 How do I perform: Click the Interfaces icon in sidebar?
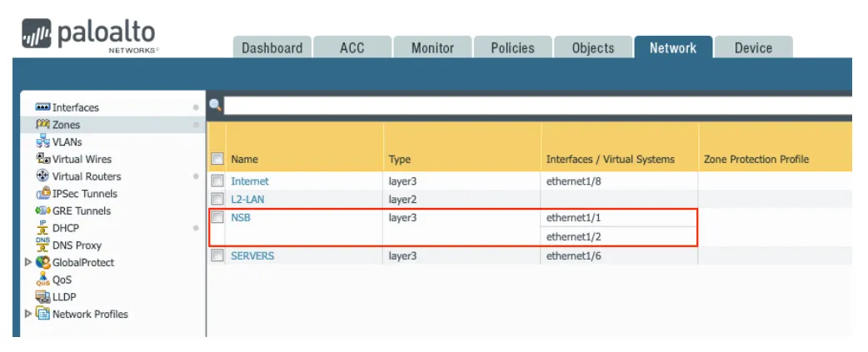tap(42, 107)
